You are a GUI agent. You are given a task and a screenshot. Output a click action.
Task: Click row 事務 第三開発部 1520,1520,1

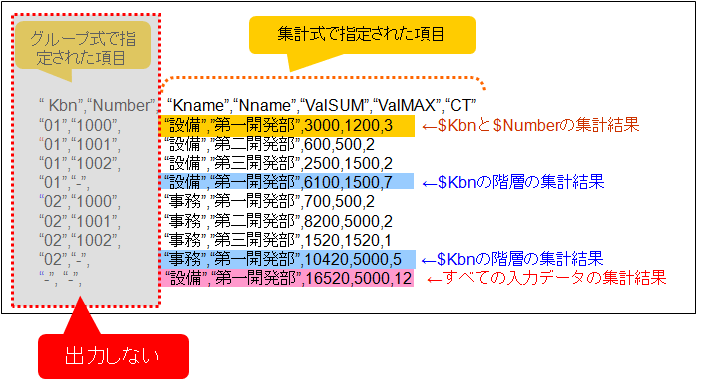pos(277,240)
